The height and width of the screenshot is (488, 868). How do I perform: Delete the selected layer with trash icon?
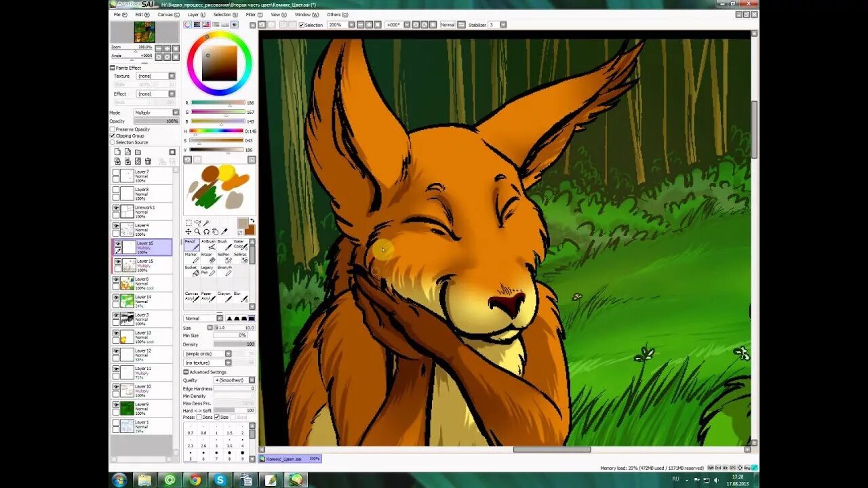(148, 161)
